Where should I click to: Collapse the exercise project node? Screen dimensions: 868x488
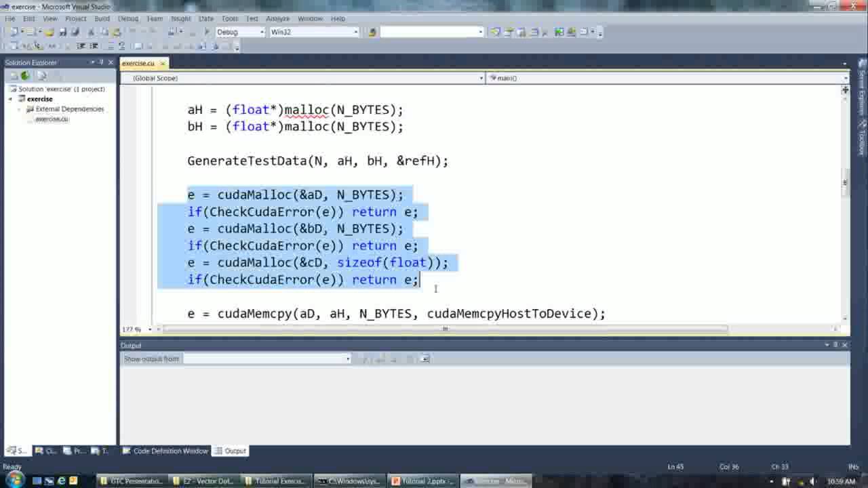pyautogui.click(x=11, y=99)
